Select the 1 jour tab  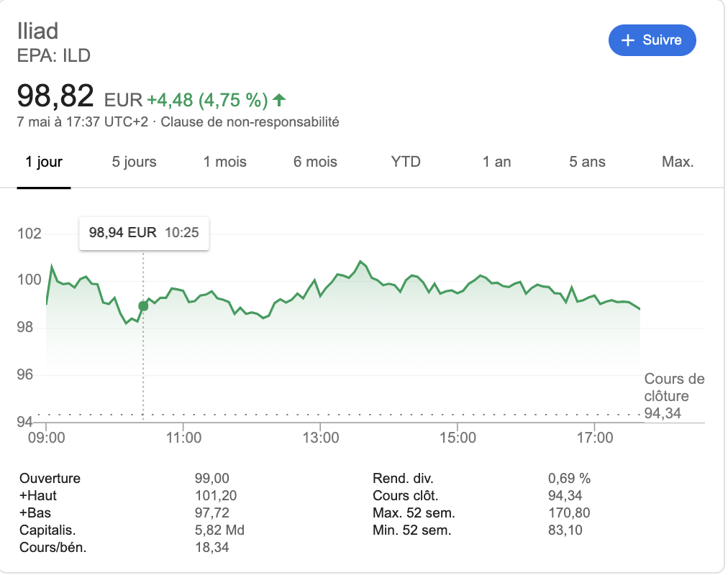(44, 162)
